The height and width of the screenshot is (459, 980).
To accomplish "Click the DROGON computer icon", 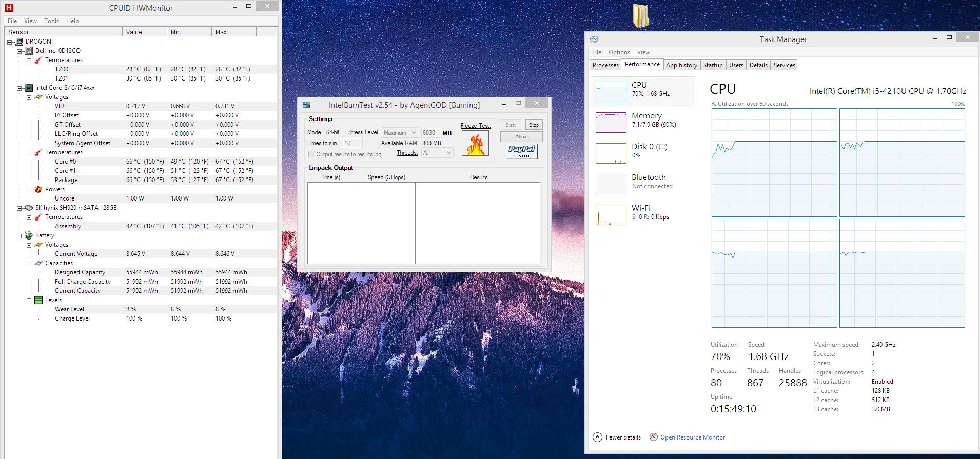I will click(19, 42).
